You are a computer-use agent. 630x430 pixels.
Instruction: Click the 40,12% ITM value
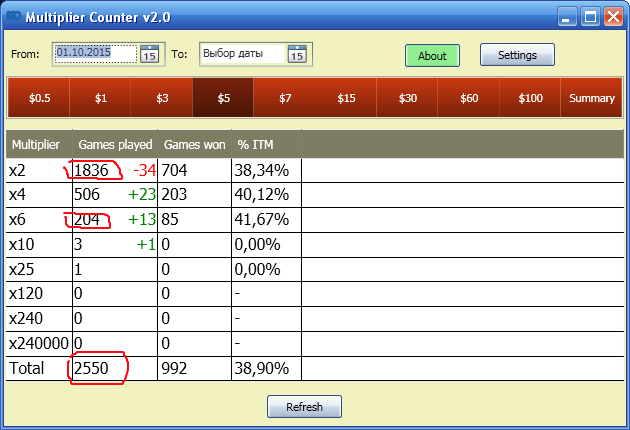262,195
